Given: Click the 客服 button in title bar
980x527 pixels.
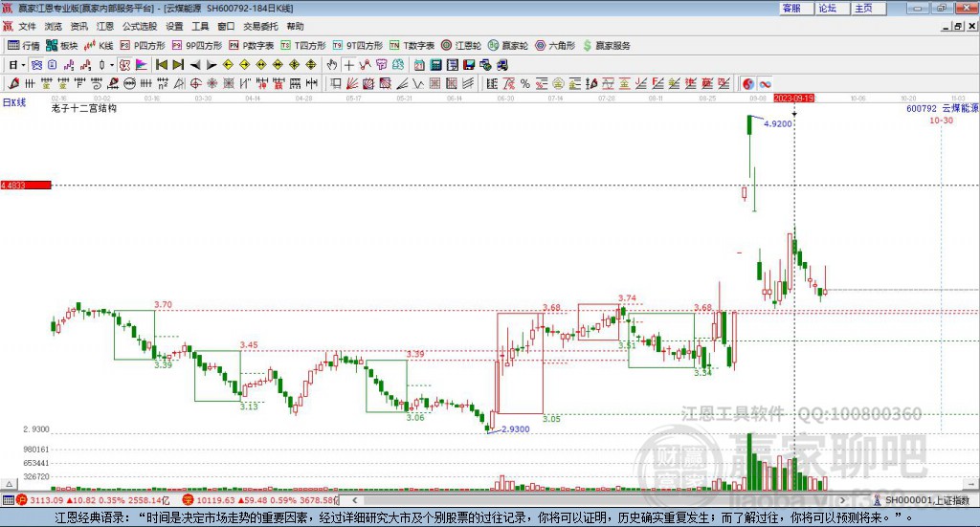Looking at the screenshot, I should point(795,8).
